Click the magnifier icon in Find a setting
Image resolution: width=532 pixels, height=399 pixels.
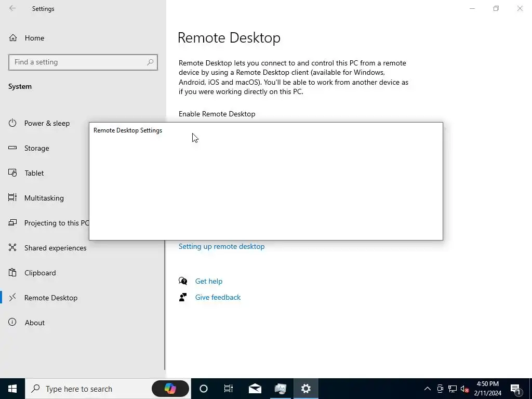[x=150, y=62]
